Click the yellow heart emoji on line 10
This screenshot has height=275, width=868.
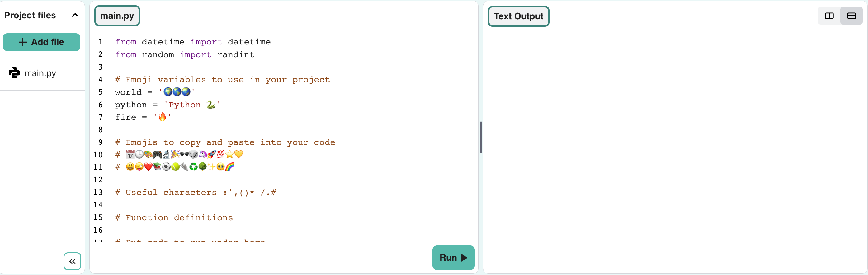click(x=238, y=155)
